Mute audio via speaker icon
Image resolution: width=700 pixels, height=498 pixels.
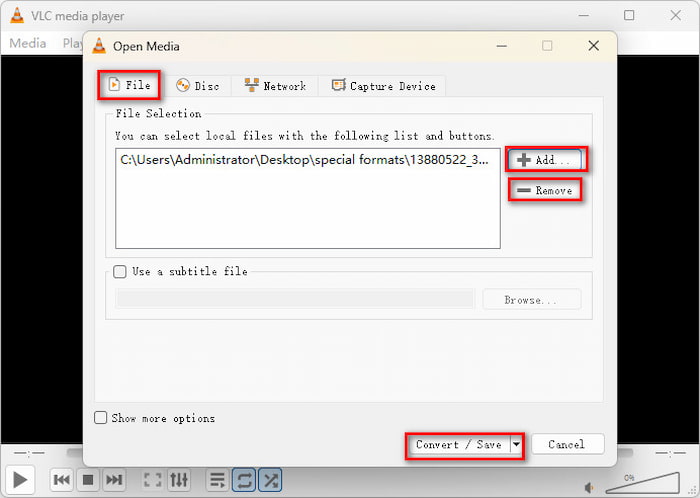[590, 488]
